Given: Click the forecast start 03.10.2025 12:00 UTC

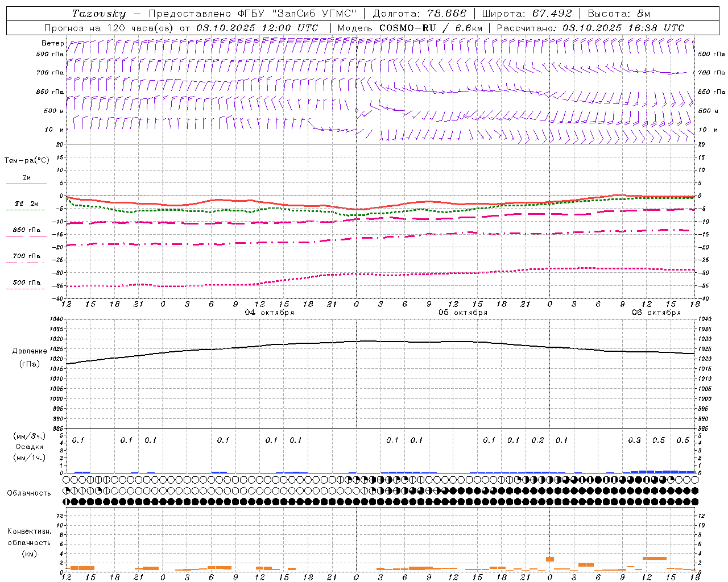Looking at the screenshot, I should (x=257, y=28).
